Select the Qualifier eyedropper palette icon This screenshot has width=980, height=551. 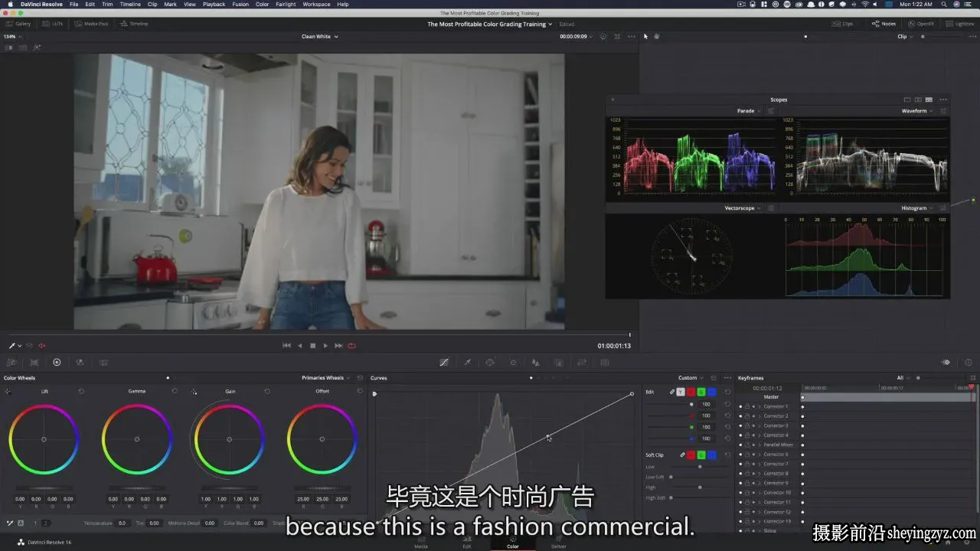(x=467, y=363)
